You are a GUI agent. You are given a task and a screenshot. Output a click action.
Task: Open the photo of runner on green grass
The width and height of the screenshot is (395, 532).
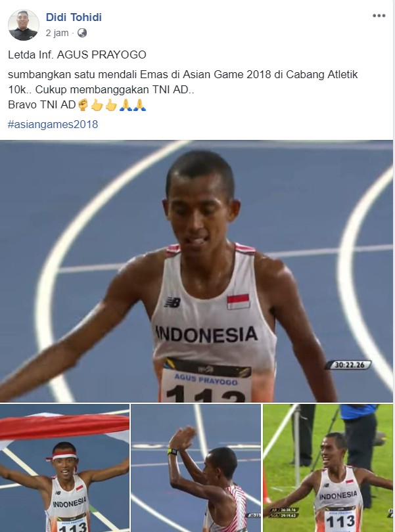[x=328, y=468]
